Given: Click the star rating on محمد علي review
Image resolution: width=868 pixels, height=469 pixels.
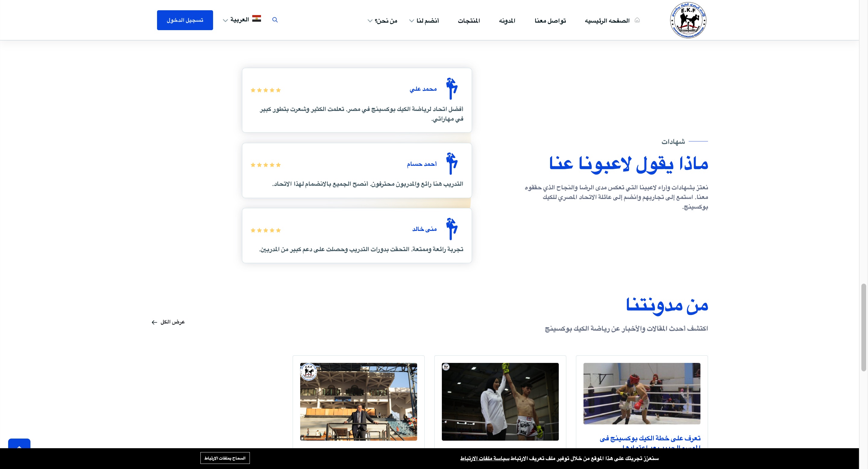Looking at the screenshot, I should coord(266,90).
